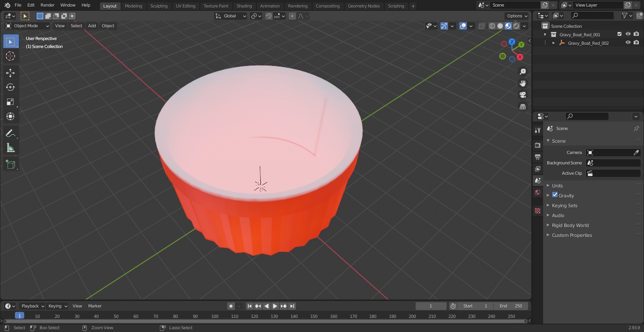Viewport: 644px width, 332px height.
Task: Select the Measure tool
Action: pyautogui.click(x=10, y=148)
